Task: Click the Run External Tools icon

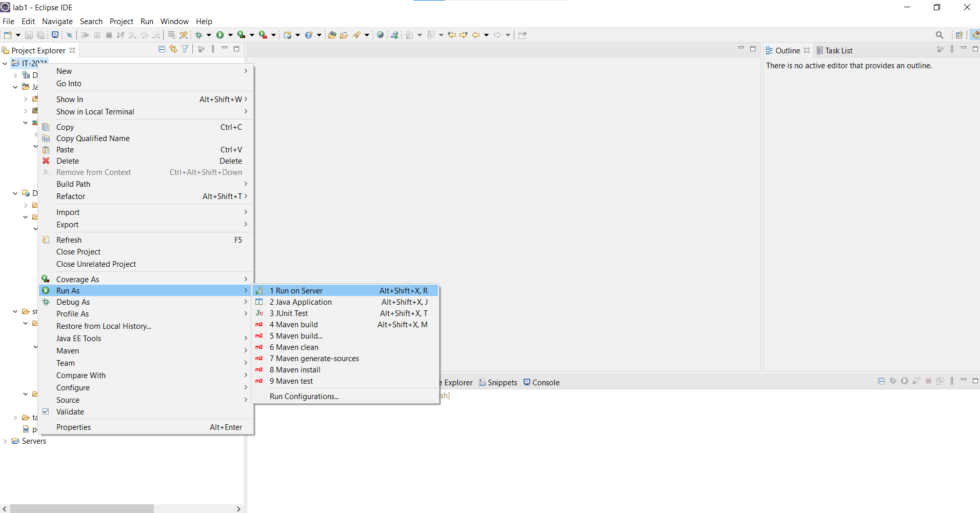Action: (x=263, y=35)
